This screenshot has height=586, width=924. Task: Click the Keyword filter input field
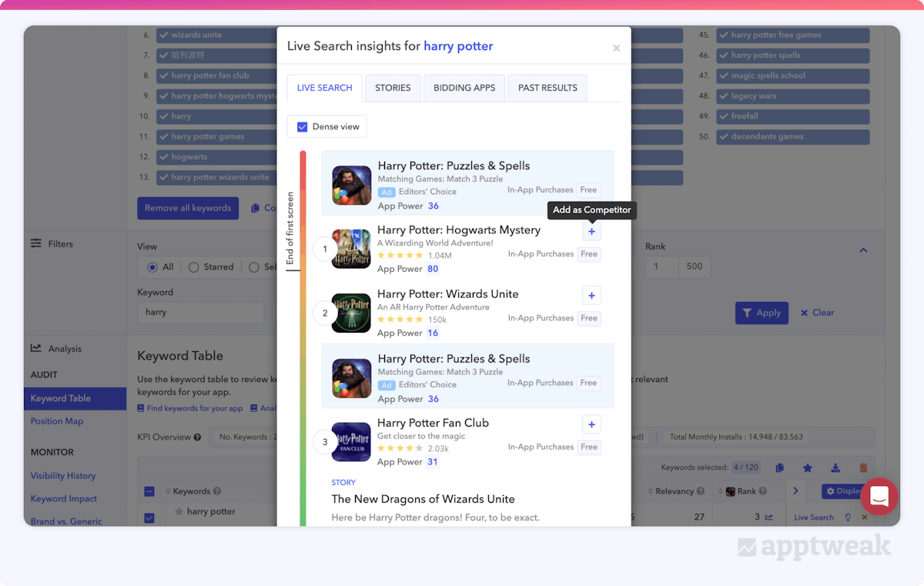200,313
